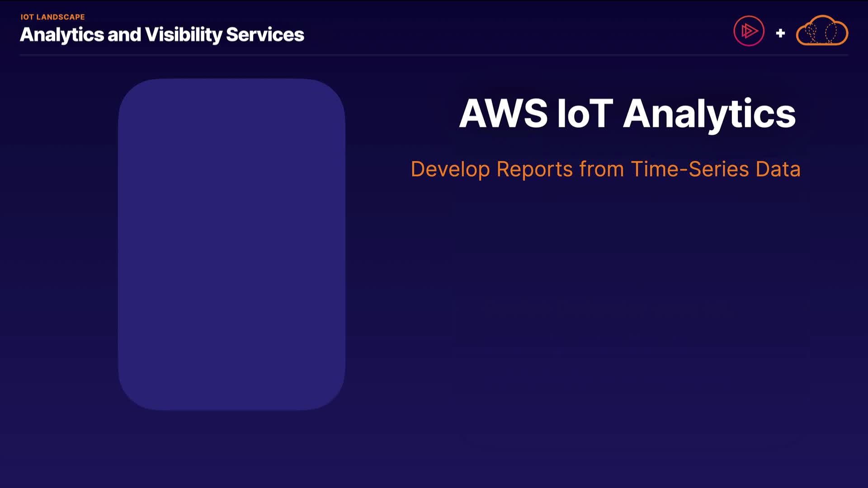
Task: Click the Pluralsight play logo icon
Action: [x=749, y=31]
